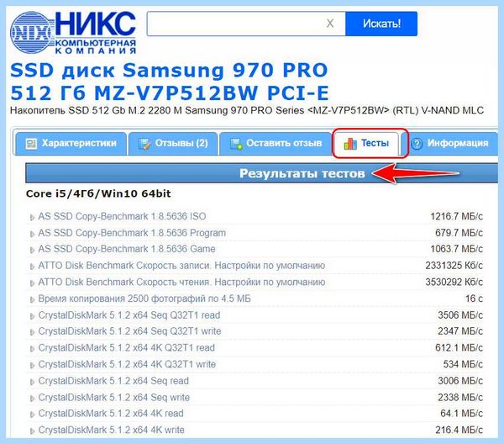Open CrystalDiskMark x64 Seq read link
This screenshot has height=444, width=504.
[113, 381]
